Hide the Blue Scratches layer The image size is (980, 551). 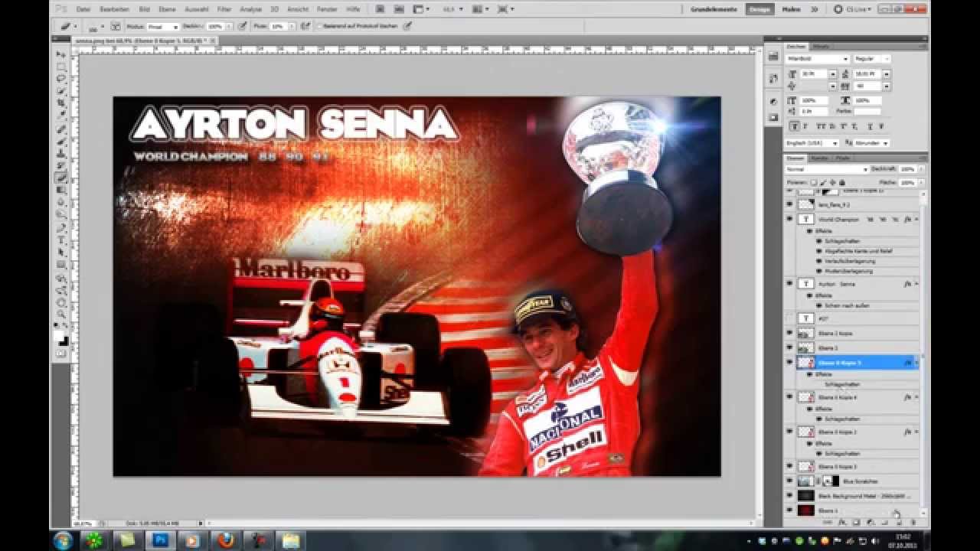click(x=789, y=481)
